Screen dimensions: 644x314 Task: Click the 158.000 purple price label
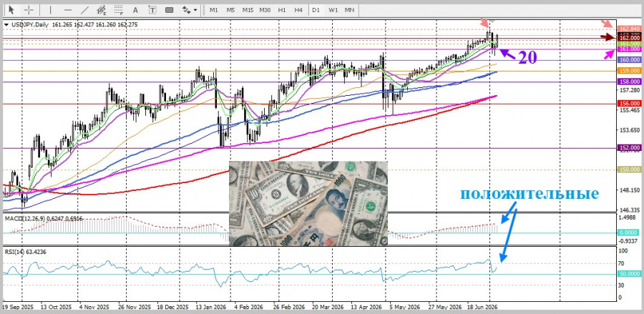click(630, 82)
